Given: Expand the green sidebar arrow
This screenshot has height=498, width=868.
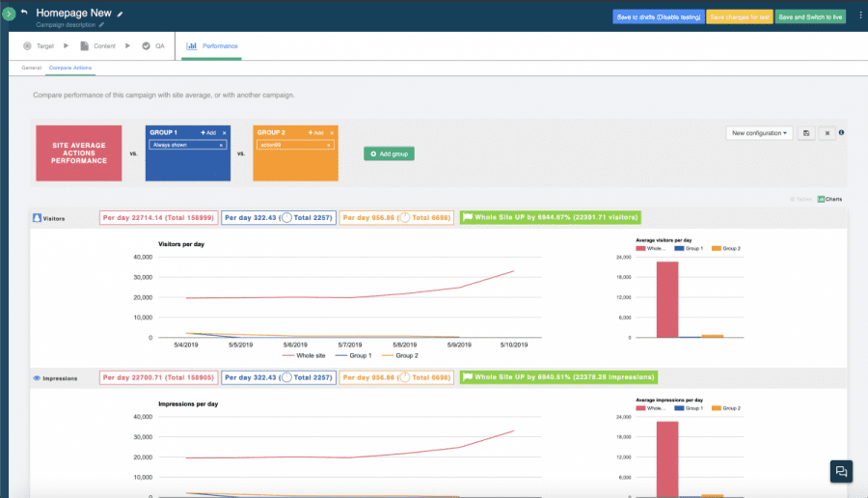Looking at the screenshot, I should [x=9, y=14].
